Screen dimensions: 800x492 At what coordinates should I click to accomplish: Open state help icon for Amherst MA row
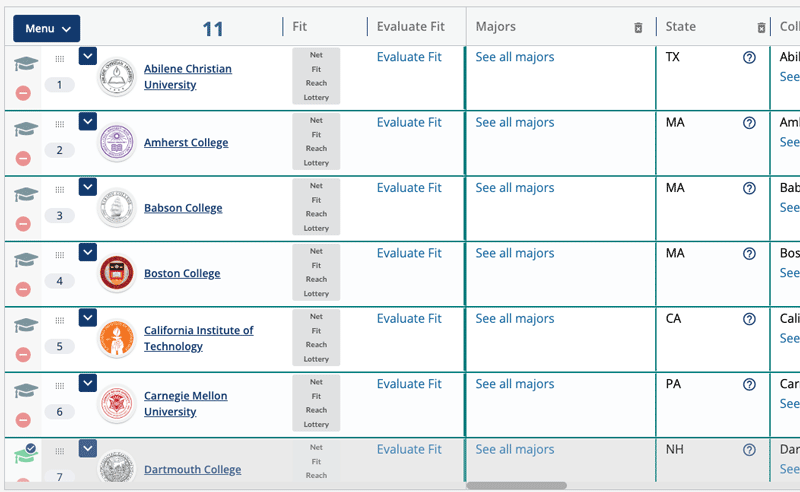coord(749,123)
